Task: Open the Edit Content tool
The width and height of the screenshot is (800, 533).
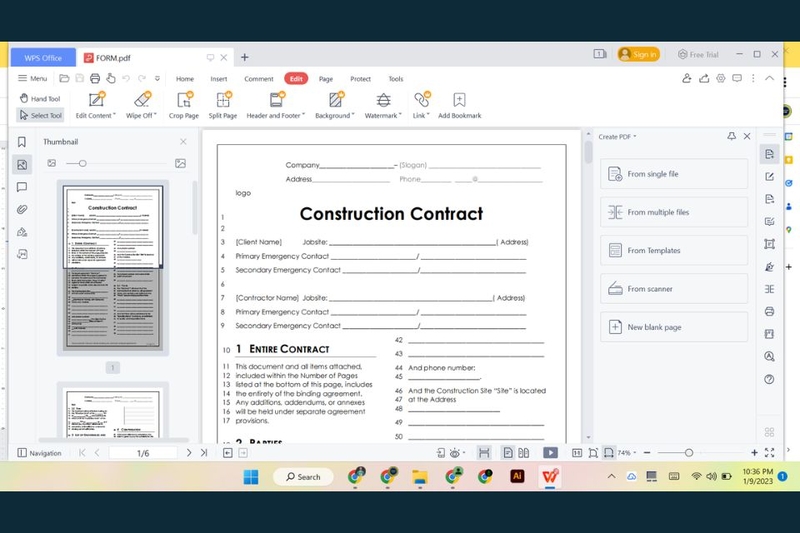Action: pos(95,106)
